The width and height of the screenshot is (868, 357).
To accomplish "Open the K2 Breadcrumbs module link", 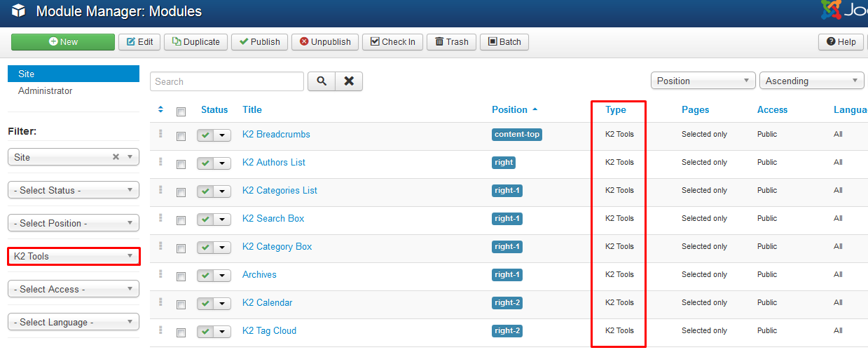I will coord(276,134).
